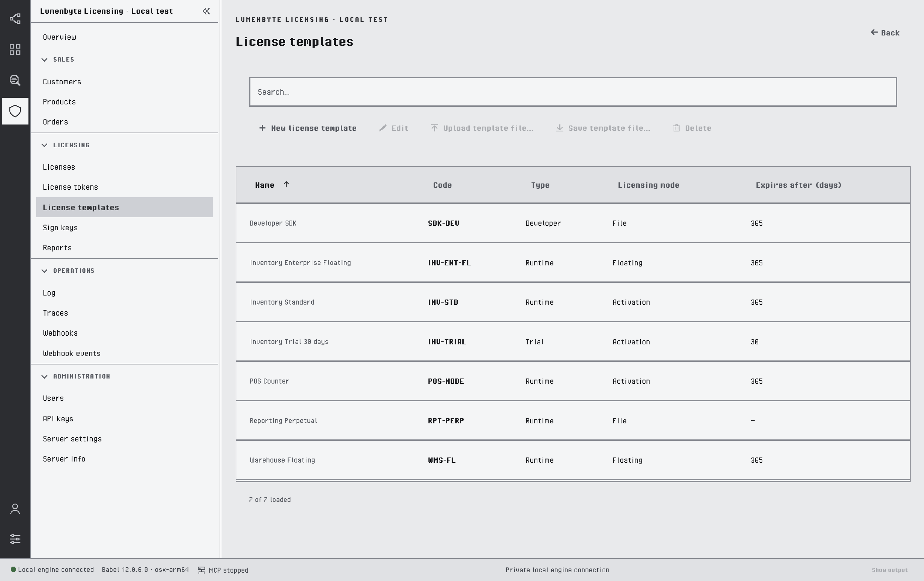Click Show output in the status bar
Image resolution: width=924 pixels, height=581 pixels.
[x=890, y=570]
